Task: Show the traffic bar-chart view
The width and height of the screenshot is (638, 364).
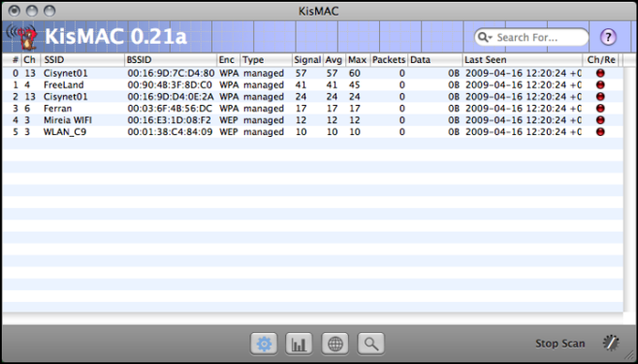Action: click(x=299, y=343)
